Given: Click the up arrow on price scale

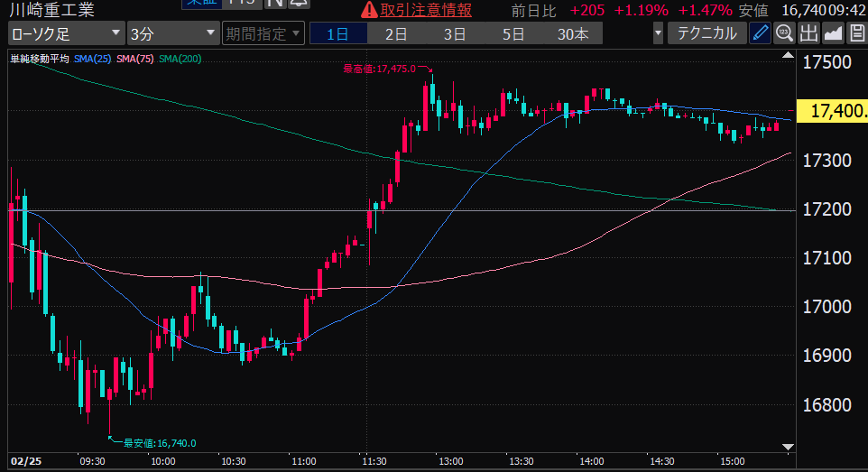Looking at the screenshot, I should pyautogui.click(x=788, y=61).
